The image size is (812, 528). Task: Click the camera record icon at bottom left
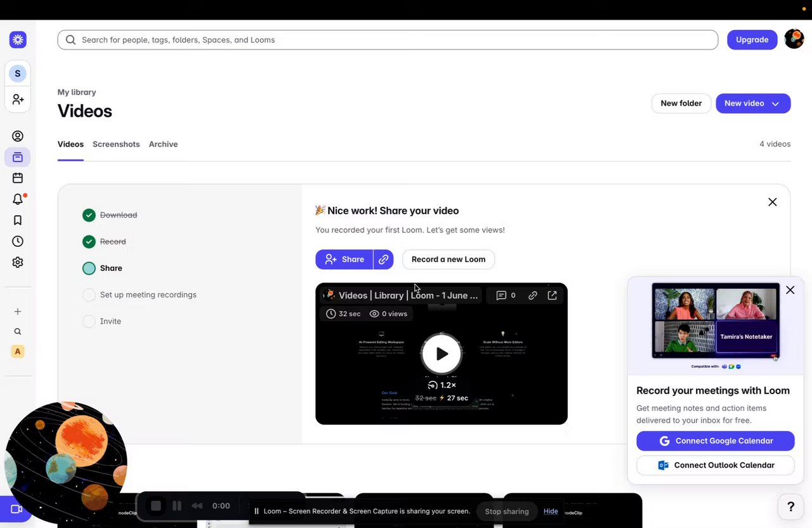point(15,509)
